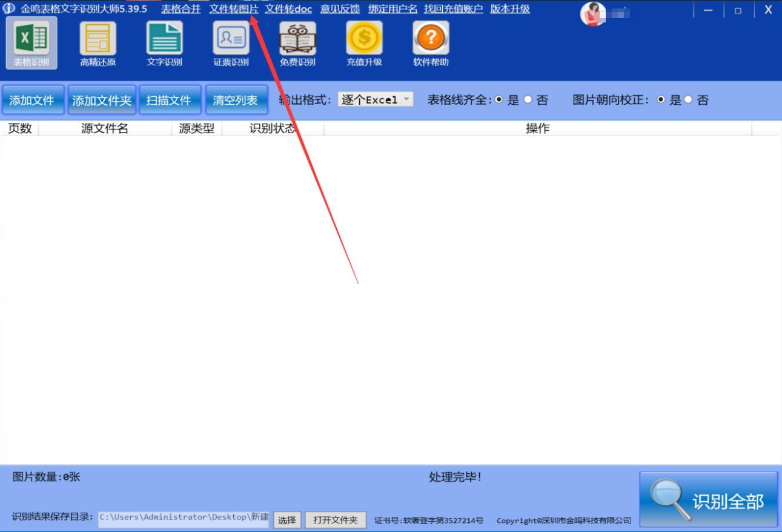Open the 高精还原 tool

[x=98, y=43]
